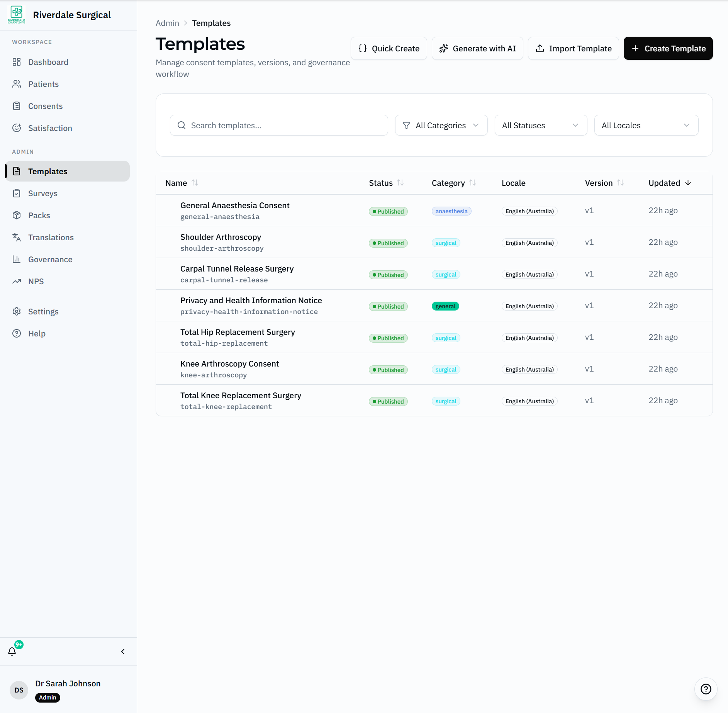Open Generate with AI

[477, 48]
